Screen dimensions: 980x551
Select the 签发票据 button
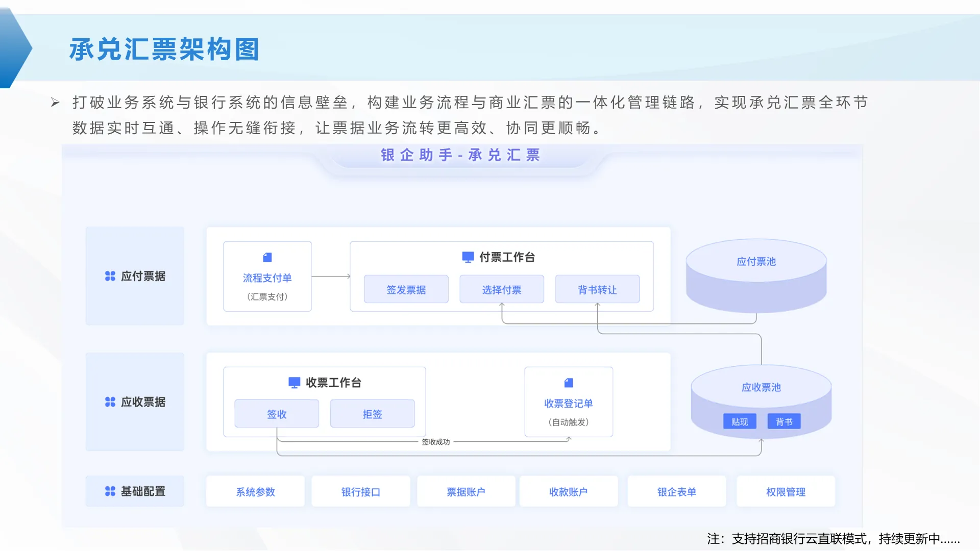click(x=406, y=289)
